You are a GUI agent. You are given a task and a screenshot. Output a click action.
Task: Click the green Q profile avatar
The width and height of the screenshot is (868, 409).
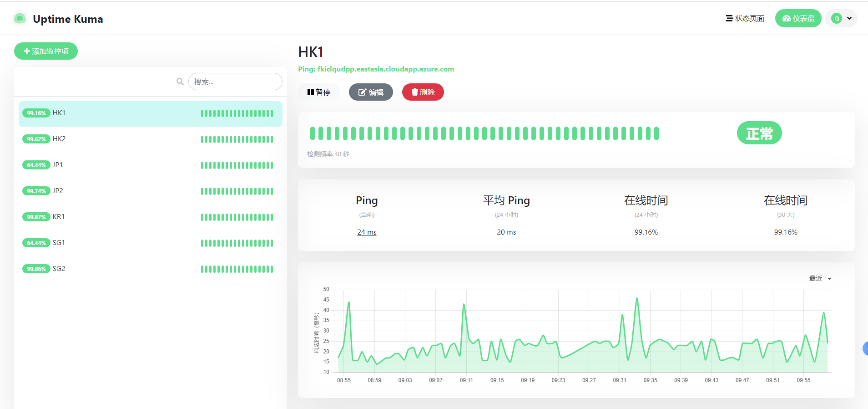(x=836, y=18)
